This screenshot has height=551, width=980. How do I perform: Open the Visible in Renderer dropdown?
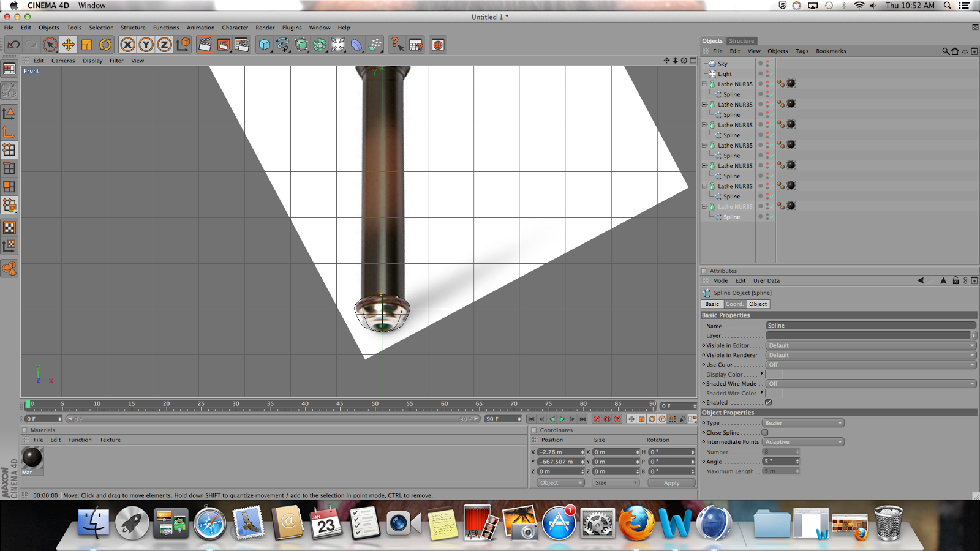[870, 355]
